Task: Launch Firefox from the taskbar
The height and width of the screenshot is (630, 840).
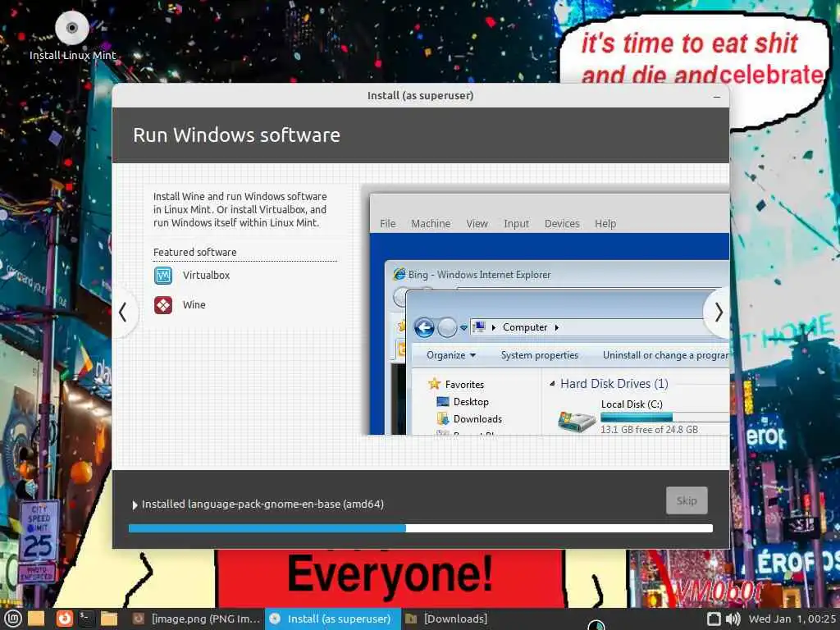Action: click(x=64, y=619)
